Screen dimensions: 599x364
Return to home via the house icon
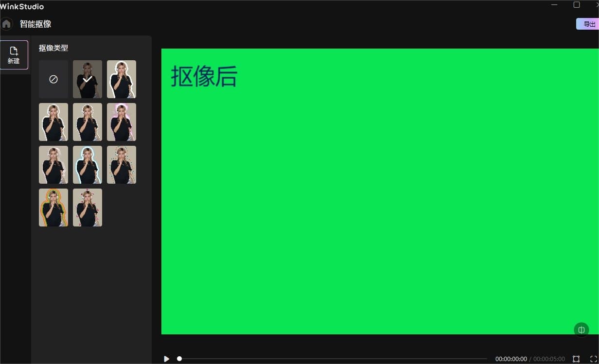(x=6, y=23)
